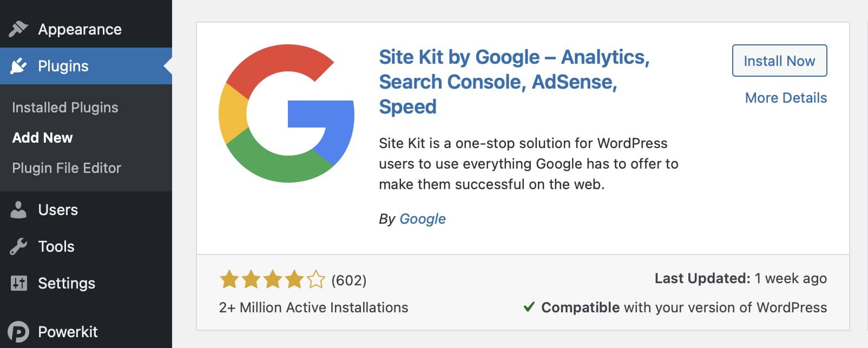The image size is (868, 348).
Task: Click Install Now for Site Kit
Action: pos(779,61)
